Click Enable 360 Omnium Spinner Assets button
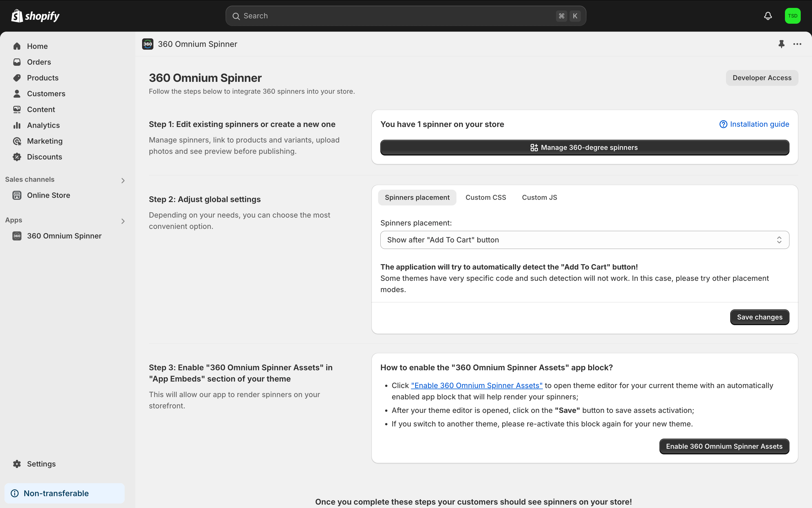The height and width of the screenshot is (508, 812). tap(724, 446)
